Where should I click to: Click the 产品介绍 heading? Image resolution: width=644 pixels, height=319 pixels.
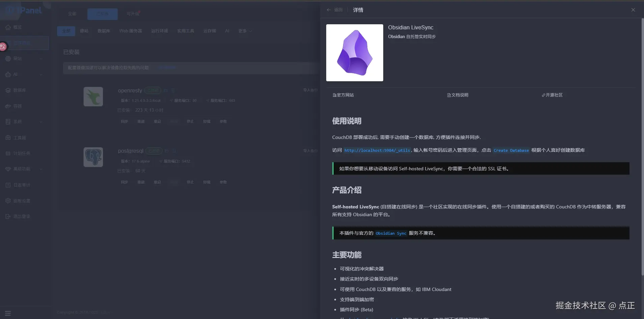point(347,190)
